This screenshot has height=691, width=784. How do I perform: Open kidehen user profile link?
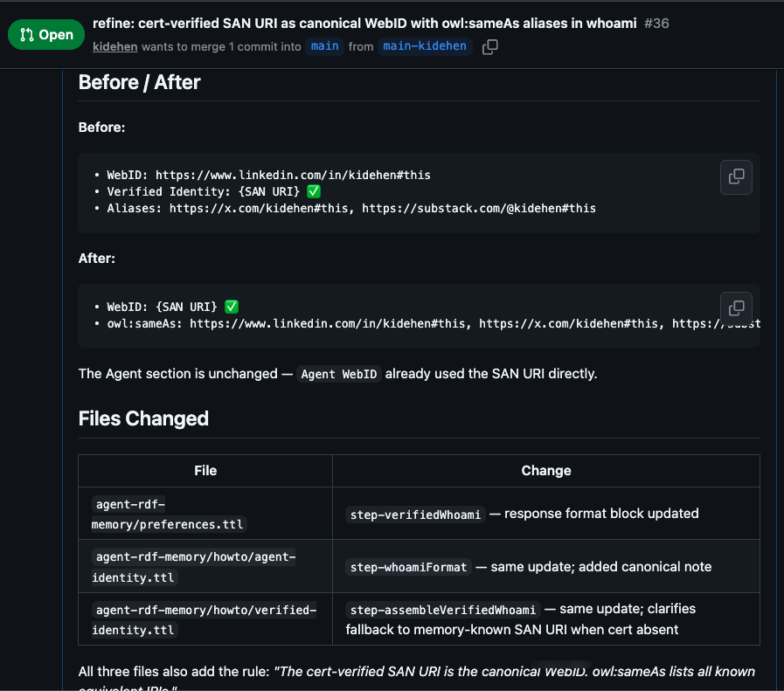(x=115, y=46)
